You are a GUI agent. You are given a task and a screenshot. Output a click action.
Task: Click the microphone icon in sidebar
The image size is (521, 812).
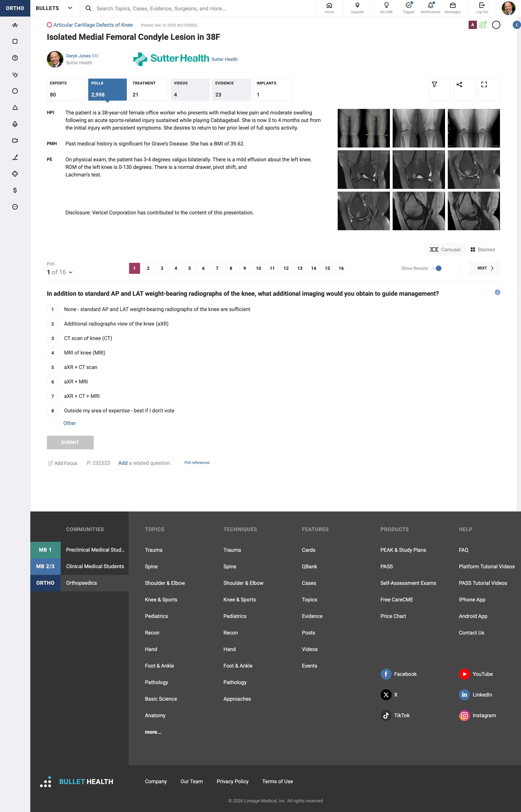click(x=15, y=124)
